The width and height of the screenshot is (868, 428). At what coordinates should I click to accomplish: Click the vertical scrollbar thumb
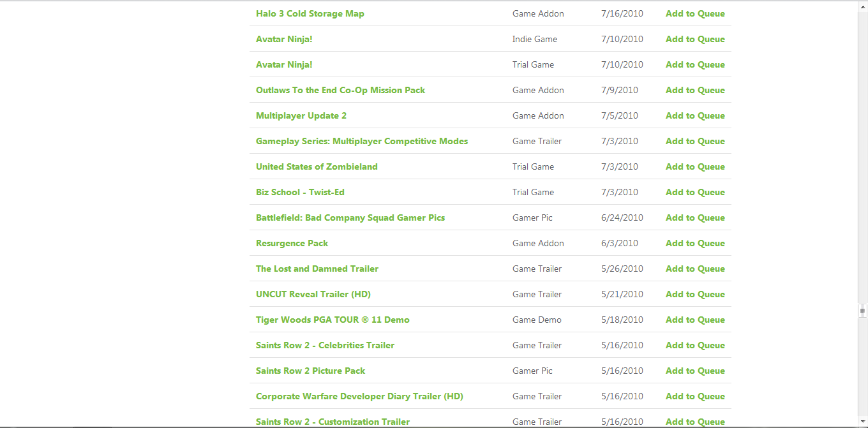[x=862, y=311]
